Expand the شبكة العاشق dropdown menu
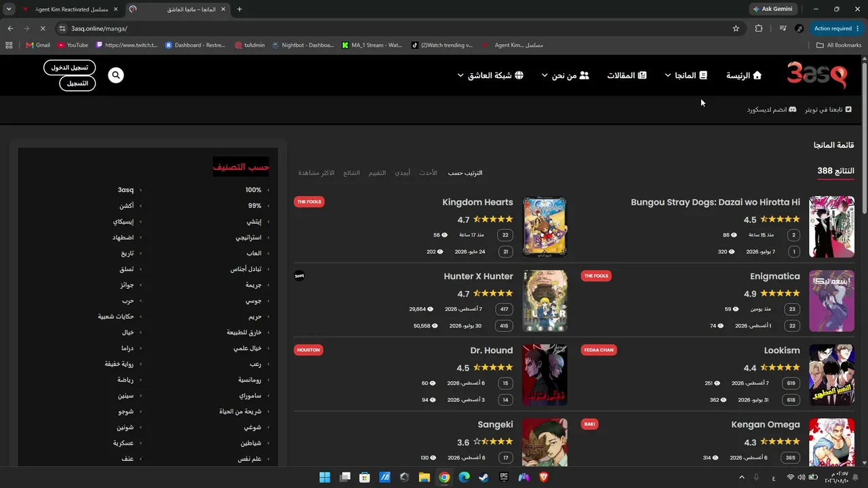Image resolution: width=868 pixels, height=488 pixels. click(x=490, y=75)
